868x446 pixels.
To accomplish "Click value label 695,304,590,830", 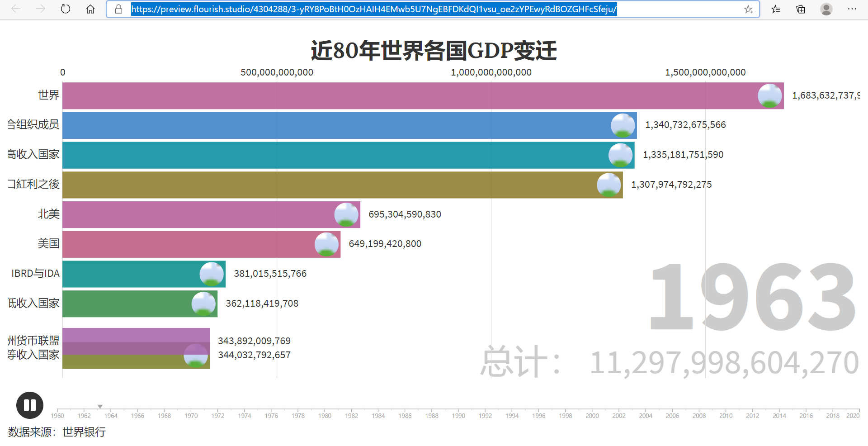I will pos(405,214).
